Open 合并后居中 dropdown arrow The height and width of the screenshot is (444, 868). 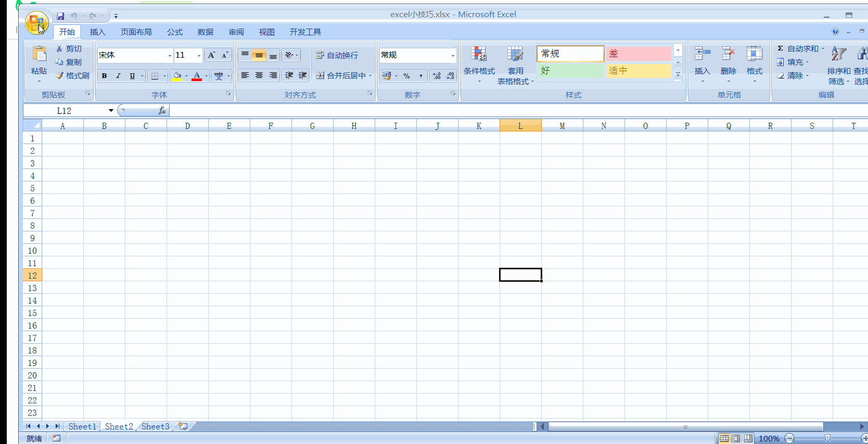point(370,76)
